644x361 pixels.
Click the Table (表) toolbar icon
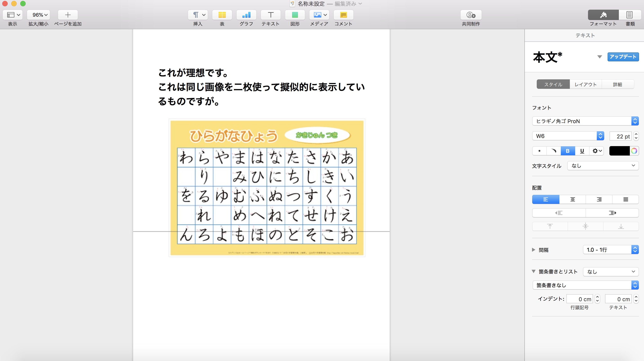[222, 15]
